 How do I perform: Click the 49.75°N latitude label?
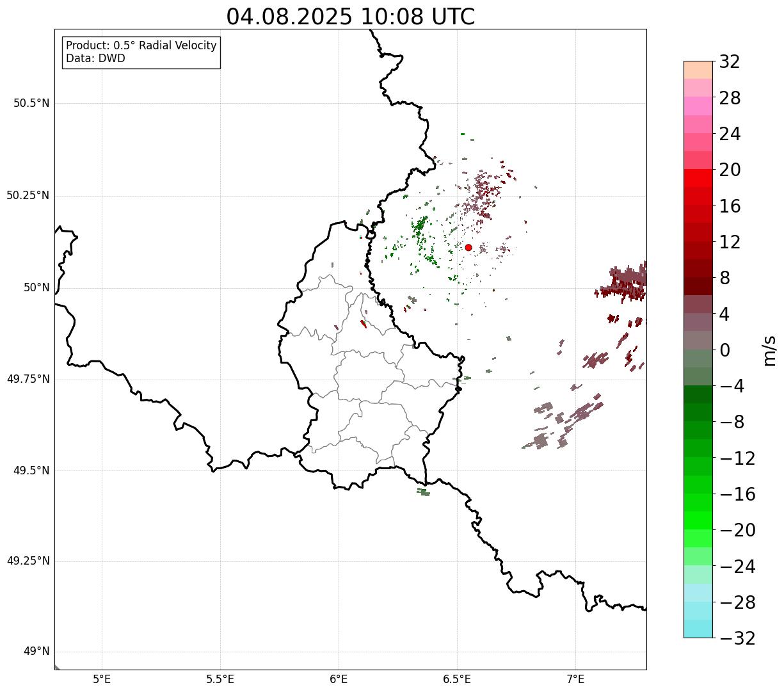(28, 379)
